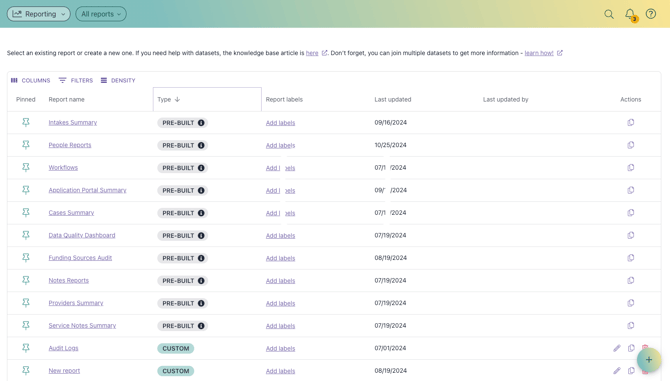
Task: Open external link icon after 'learn how!'
Action: 560,53
